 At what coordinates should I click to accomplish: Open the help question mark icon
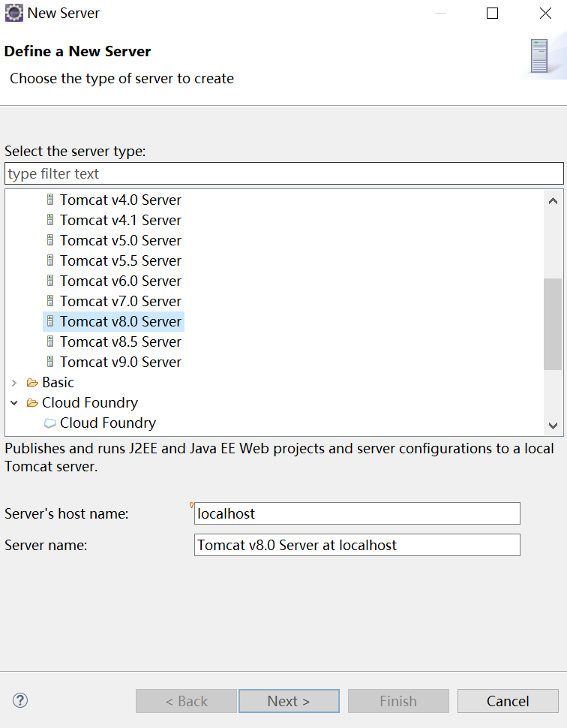coord(20,701)
